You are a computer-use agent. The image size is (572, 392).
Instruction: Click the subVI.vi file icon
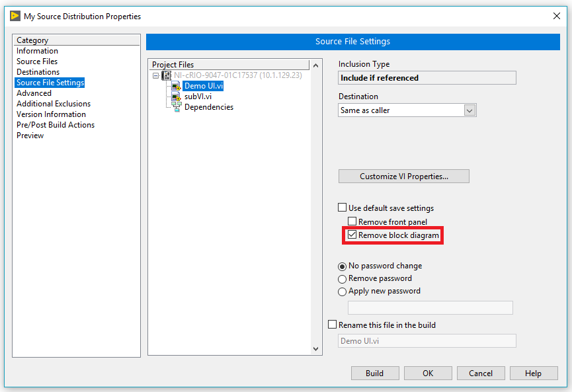click(176, 97)
